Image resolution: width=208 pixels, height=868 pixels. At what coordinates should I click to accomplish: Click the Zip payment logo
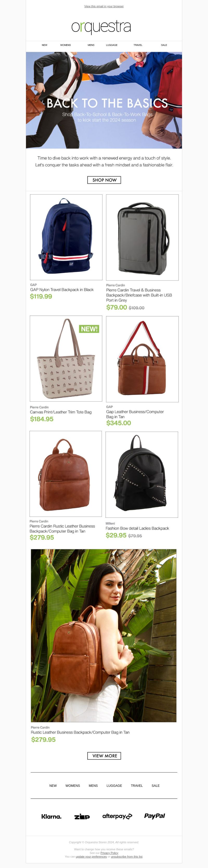tap(82, 816)
